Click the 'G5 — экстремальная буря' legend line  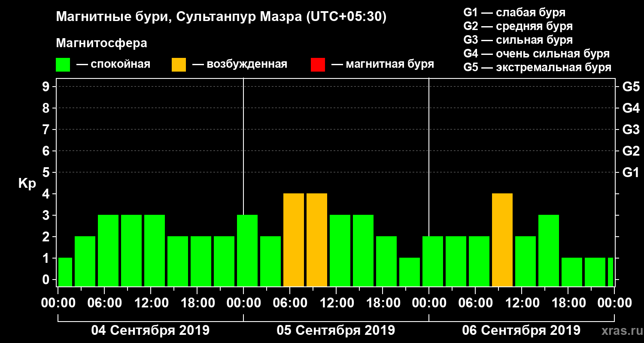537,68
